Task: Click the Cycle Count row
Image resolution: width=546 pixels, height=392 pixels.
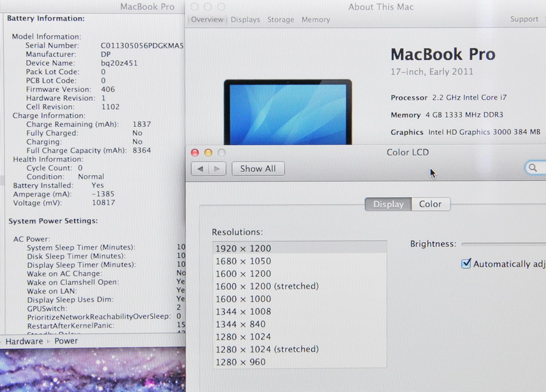Action: (55, 168)
